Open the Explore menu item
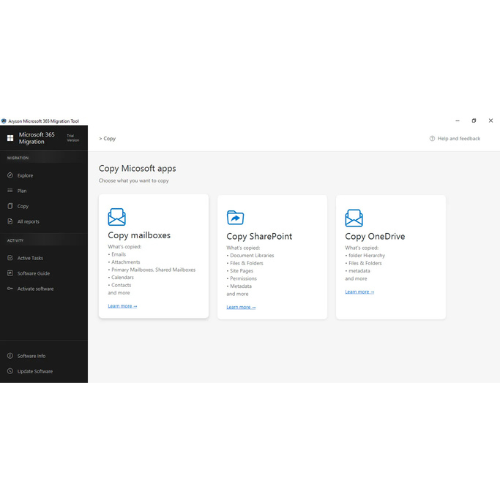This screenshot has height=500, width=500. click(25, 175)
